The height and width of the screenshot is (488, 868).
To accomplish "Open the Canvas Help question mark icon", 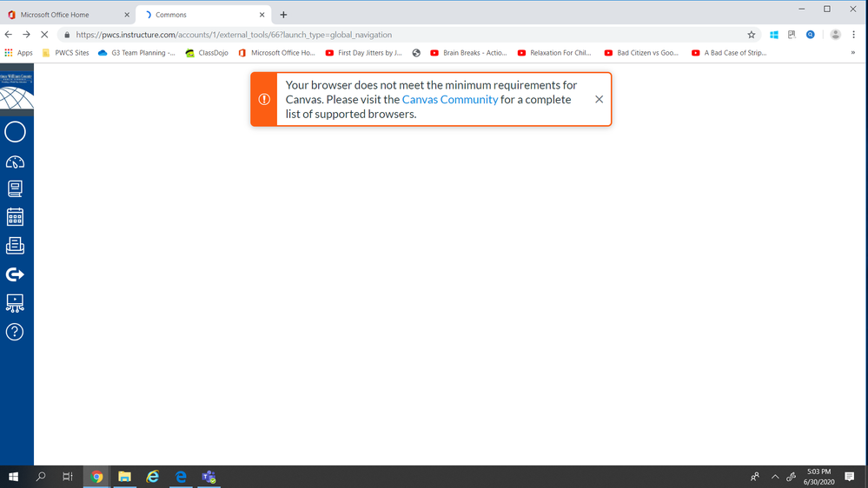I will [x=15, y=332].
